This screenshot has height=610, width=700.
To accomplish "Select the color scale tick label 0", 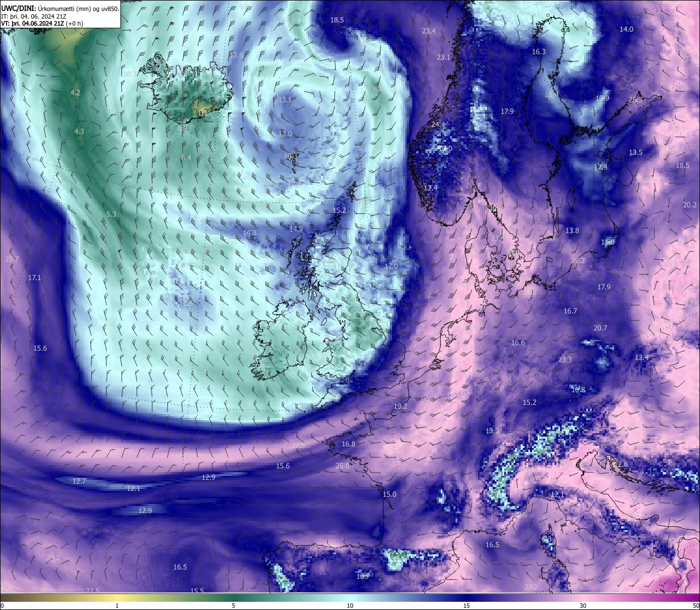I will click(x=2, y=606).
